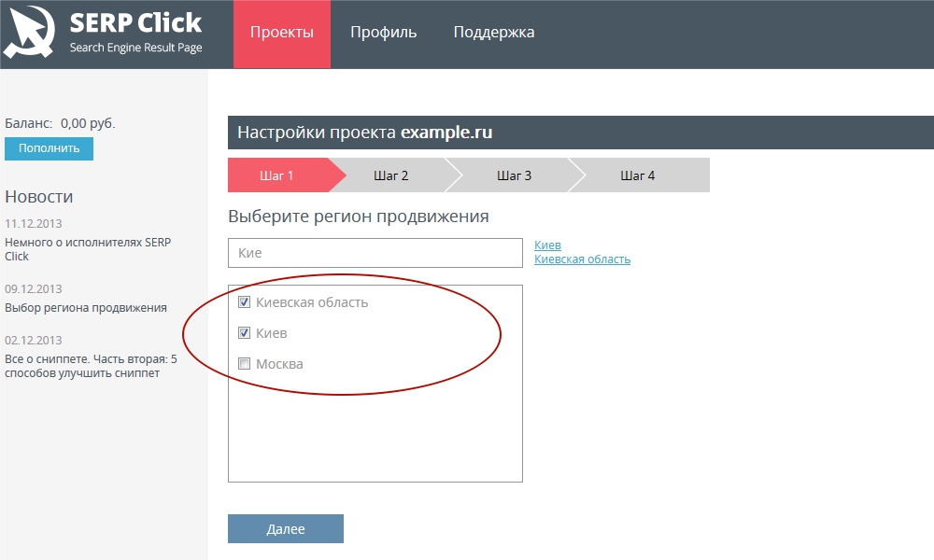Switch to the Шаг 2 step
The height and width of the screenshot is (560, 934).
[390, 175]
